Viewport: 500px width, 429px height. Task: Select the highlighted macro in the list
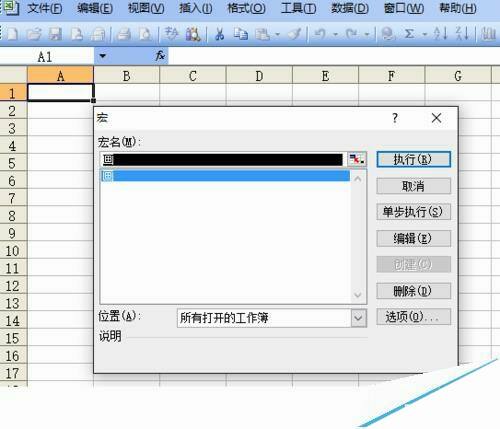pyautogui.click(x=225, y=176)
